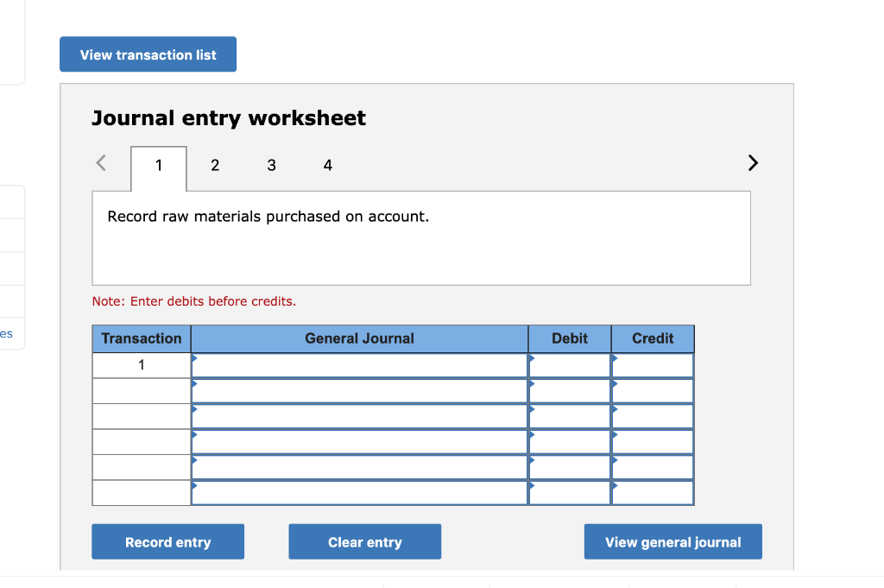Switch to worksheet tab 3

(271, 166)
